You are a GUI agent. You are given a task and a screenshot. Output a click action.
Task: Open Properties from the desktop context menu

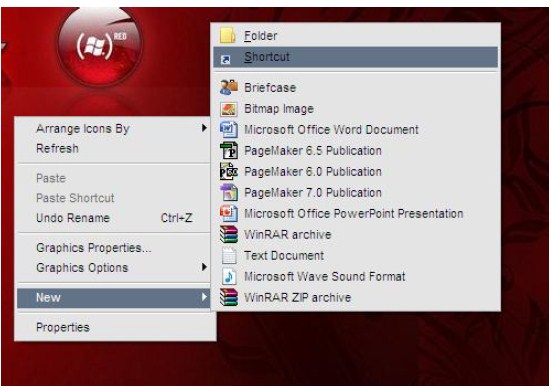[x=63, y=327]
